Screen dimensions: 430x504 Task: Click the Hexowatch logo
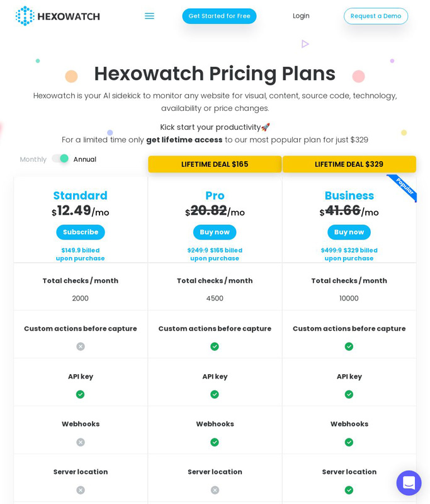tap(57, 16)
